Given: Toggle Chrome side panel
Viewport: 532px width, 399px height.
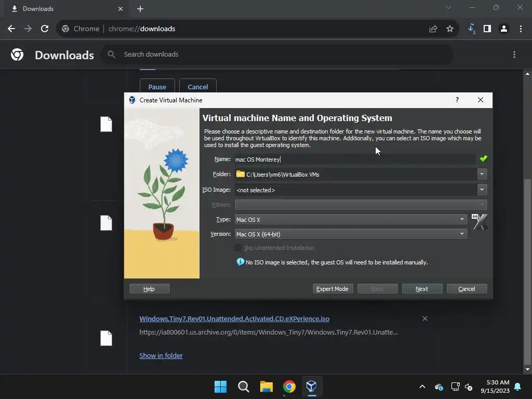Looking at the screenshot, I should (487, 29).
